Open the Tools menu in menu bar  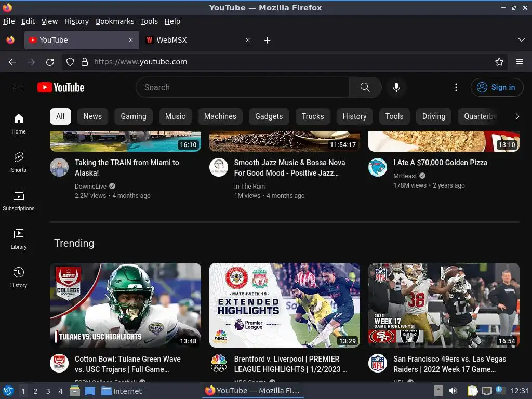pos(149,21)
